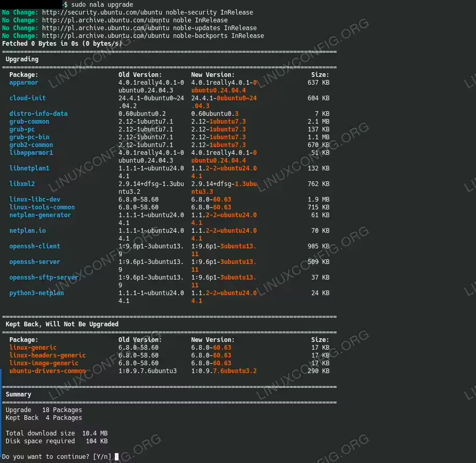Click the linux-tools-common package name
The image size is (476, 463).
[42, 207]
